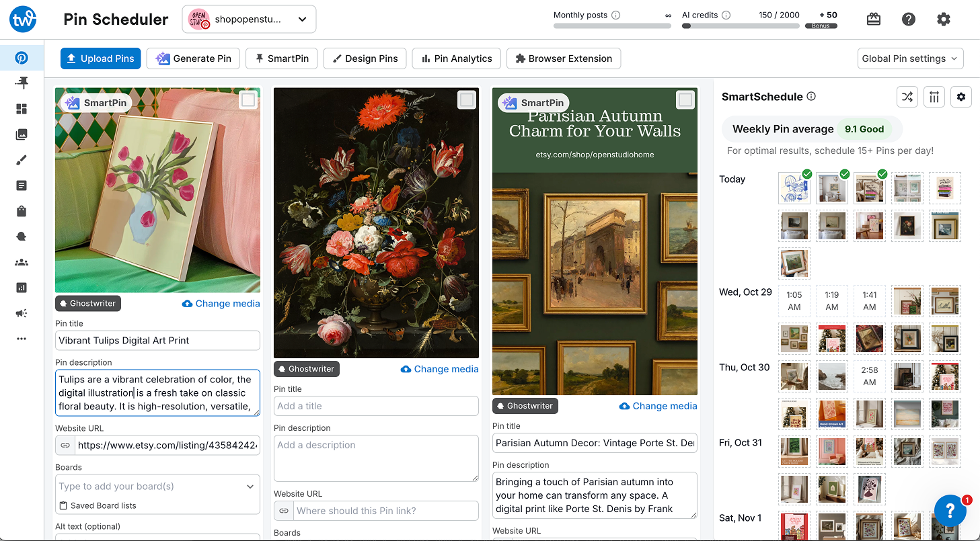Open the shopping bag sidebar icon
This screenshot has width=980, height=541.
22,211
